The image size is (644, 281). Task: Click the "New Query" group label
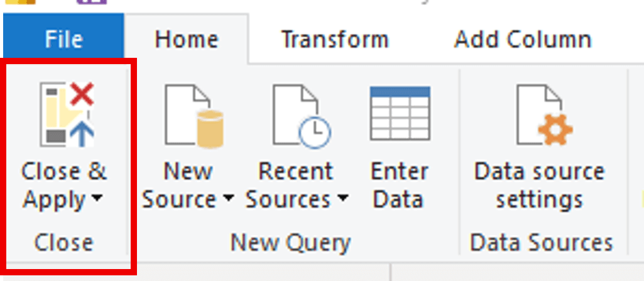click(290, 243)
